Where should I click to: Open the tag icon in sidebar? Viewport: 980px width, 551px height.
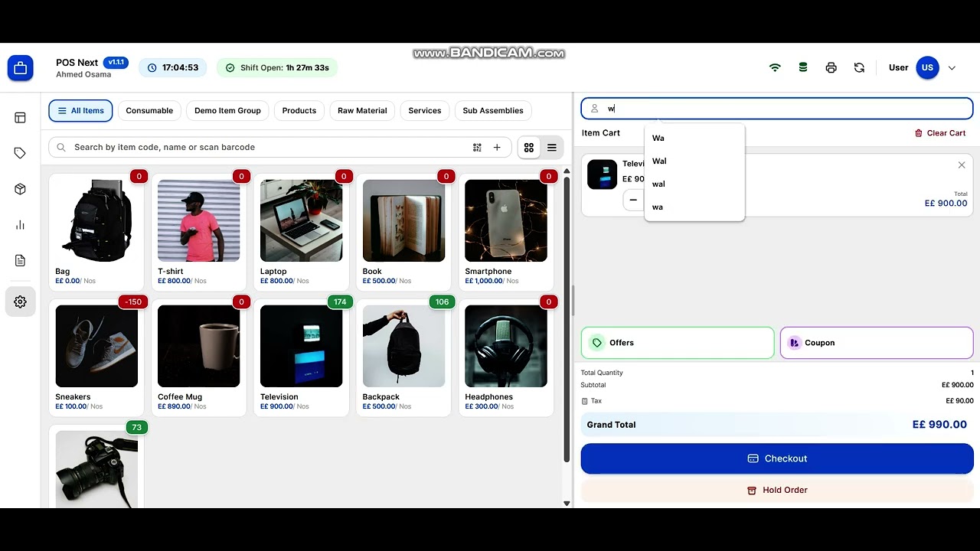(x=21, y=153)
